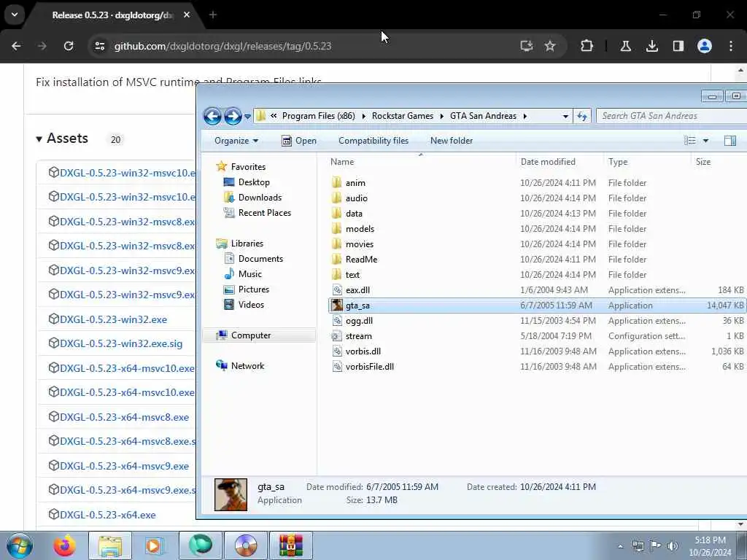Bookmark page with star icon
747x560 pixels.
click(x=550, y=46)
